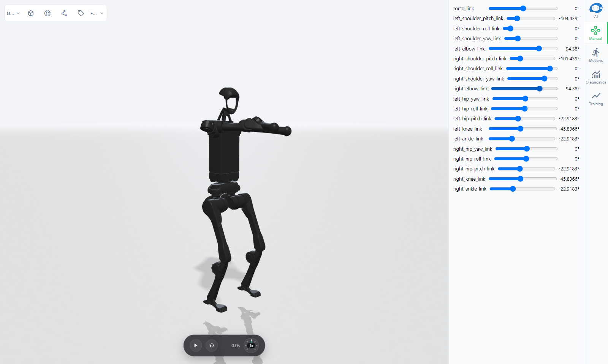Click the left_ankle_link slider
Viewport: 608px width, 364px height.
[x=522, y=139]
